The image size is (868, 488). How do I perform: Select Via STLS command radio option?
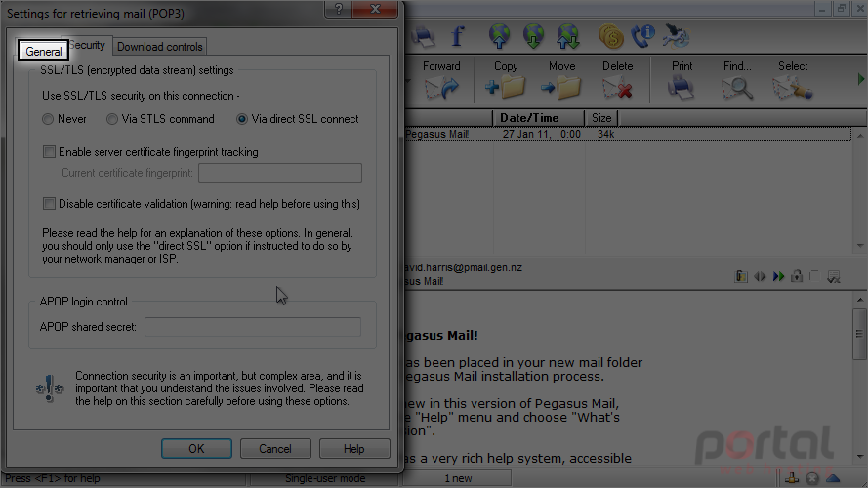click(x=112, y=119)
